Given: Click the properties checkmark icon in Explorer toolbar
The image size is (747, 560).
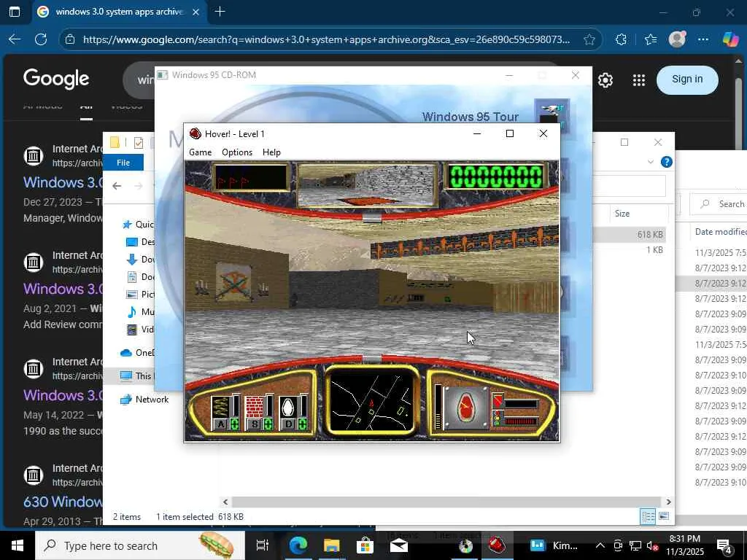Looking at the screenshot, I should tap(139, 142).
